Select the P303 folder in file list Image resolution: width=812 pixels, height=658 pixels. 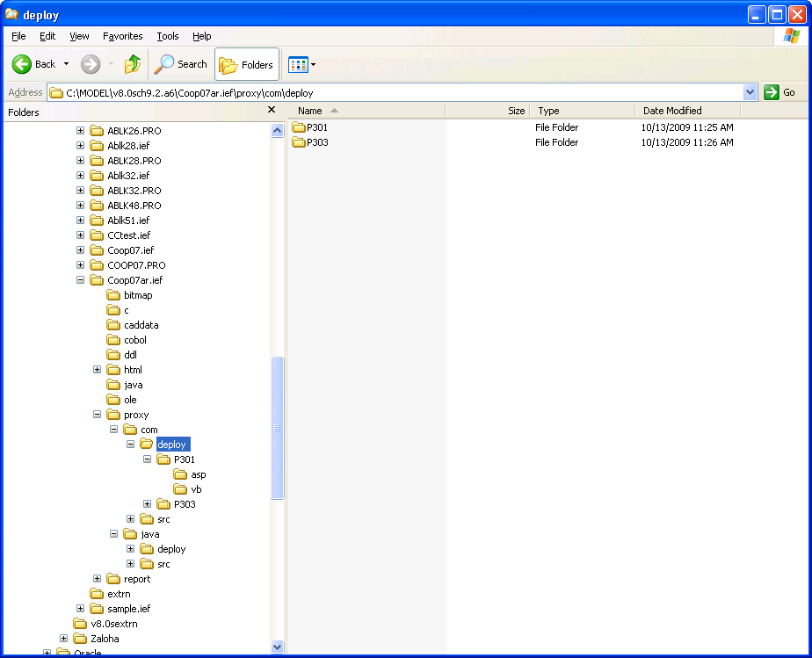pos(317,142)
